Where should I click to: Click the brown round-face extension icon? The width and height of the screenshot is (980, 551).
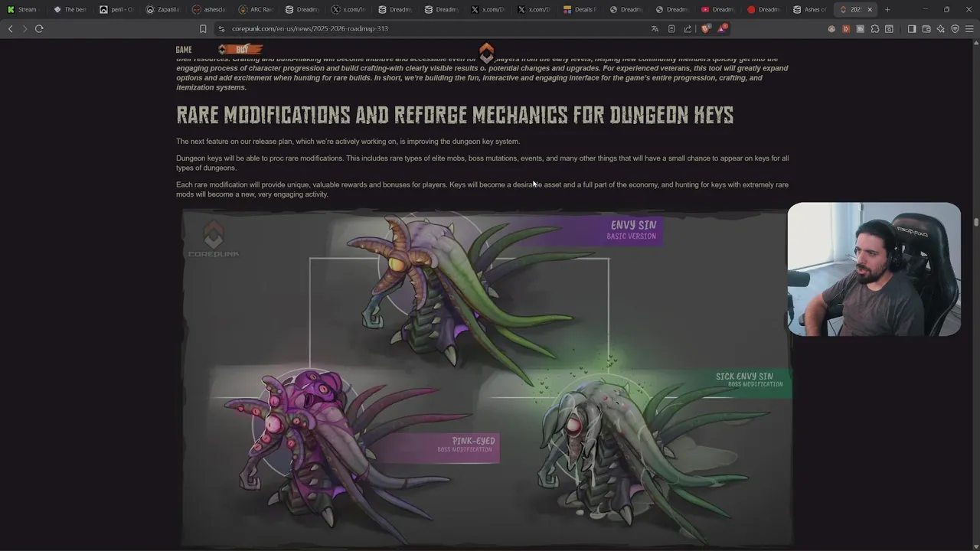831,28
